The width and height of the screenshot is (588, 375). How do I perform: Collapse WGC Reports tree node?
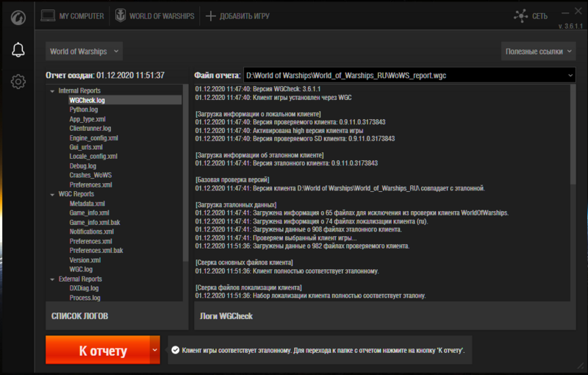pos(52,195)
